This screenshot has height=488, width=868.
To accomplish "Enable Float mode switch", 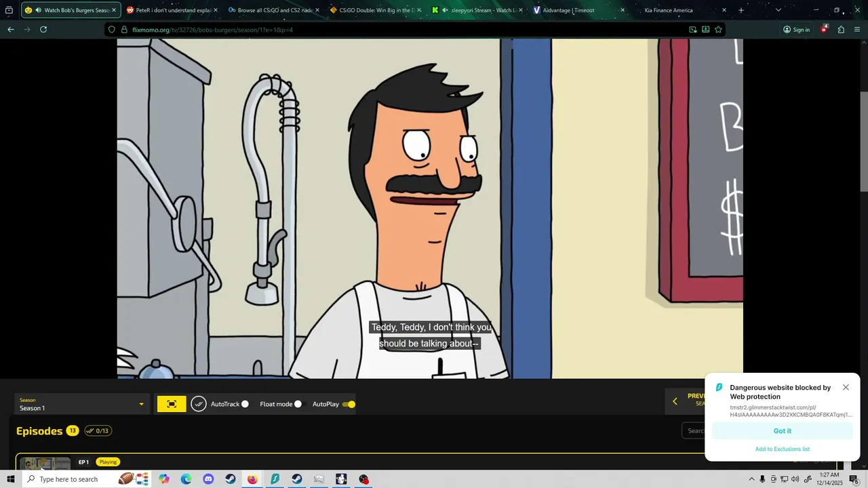I will pyautogui.click(x=298, y=404).
